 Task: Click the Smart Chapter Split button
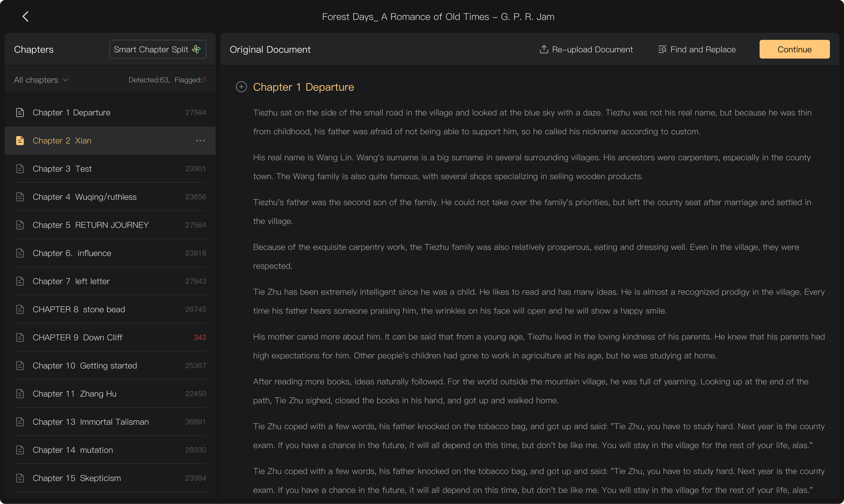pos(158,49)
